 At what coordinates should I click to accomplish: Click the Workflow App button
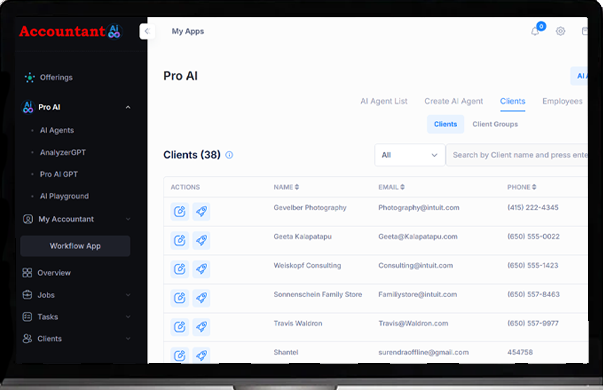75,246
